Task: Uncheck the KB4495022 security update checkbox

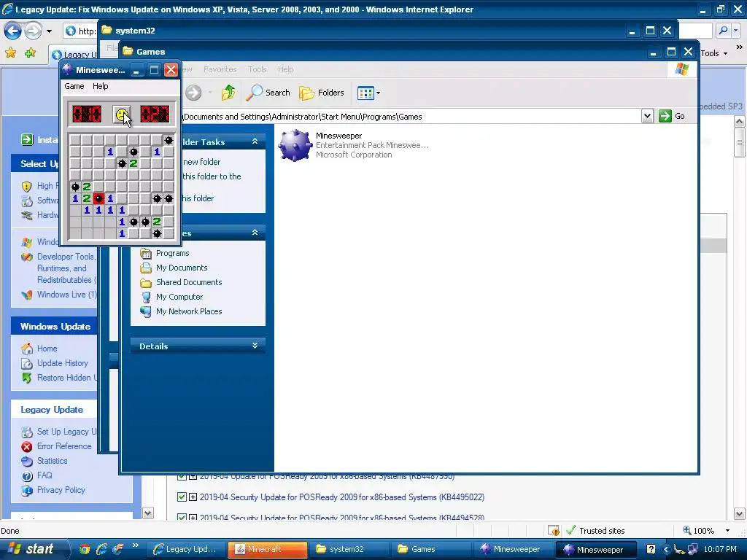Action: 182,497
